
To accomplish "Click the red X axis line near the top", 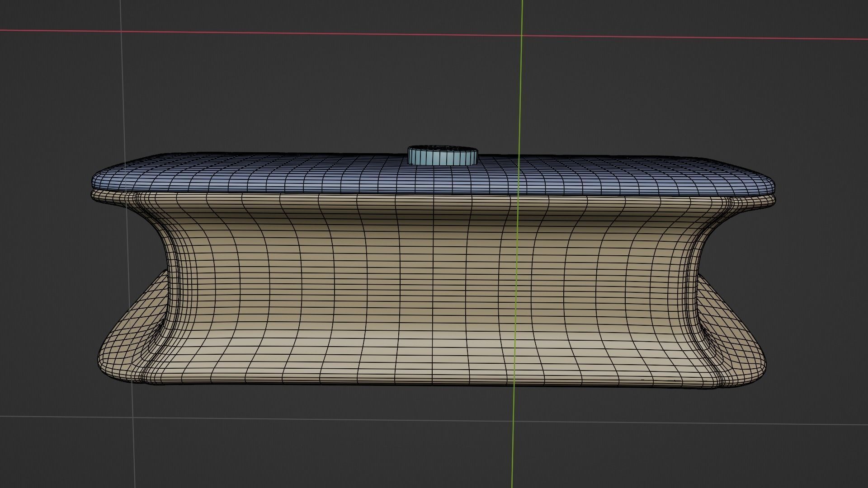I will pos(271,33).
